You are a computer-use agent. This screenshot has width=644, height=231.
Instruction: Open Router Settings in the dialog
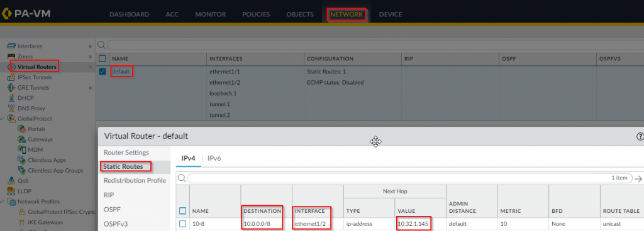pos(126,153)
